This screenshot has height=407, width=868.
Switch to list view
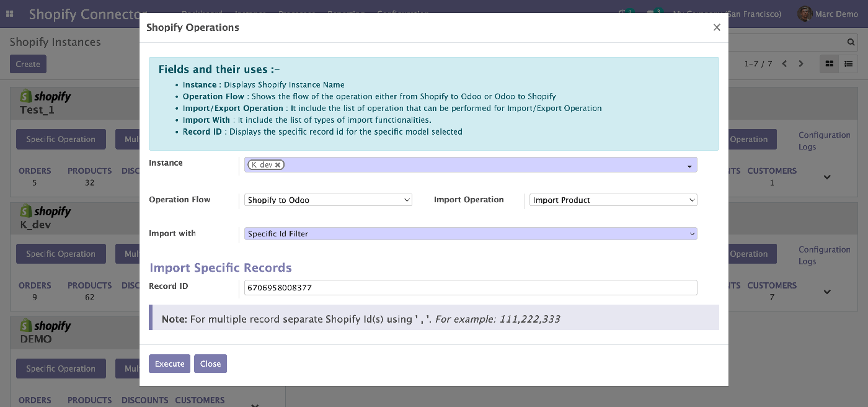[x=849, y=64]
